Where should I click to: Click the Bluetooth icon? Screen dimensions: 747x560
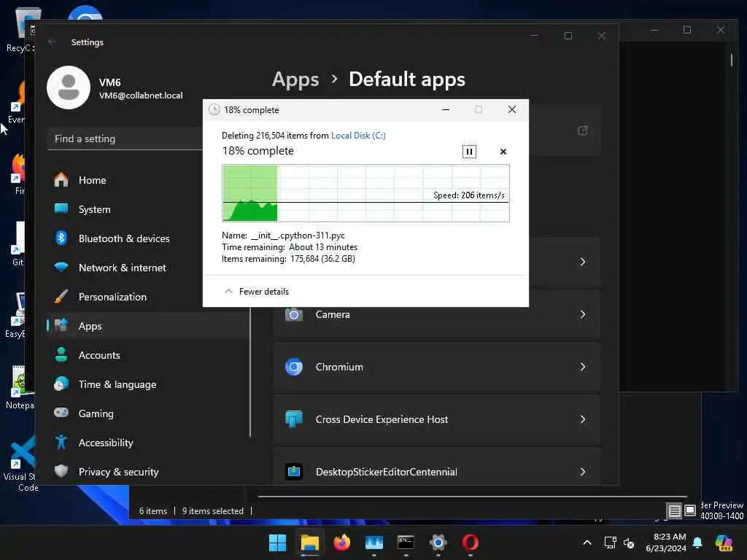click(x=61, y=238)
